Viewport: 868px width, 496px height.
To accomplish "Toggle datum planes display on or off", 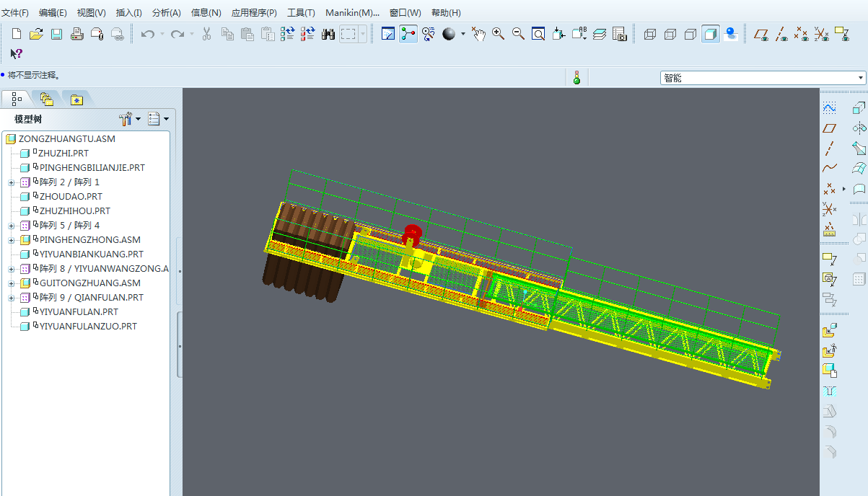I will click(760, 34).
